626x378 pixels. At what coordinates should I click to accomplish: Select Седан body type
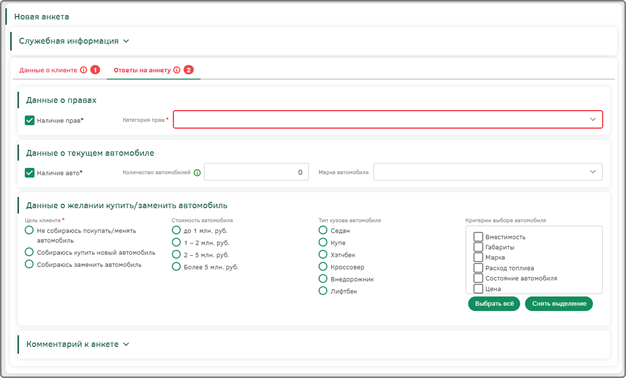(x=323, y=230)
